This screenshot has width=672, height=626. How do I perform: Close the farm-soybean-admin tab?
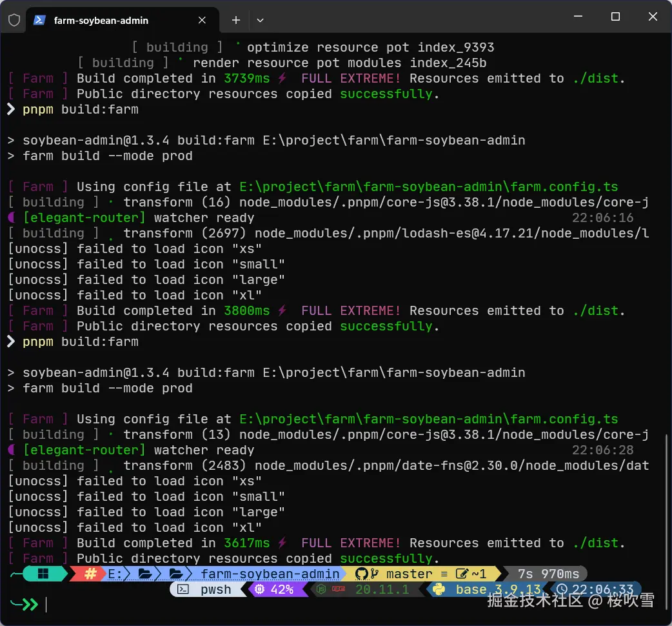(202, 20)
